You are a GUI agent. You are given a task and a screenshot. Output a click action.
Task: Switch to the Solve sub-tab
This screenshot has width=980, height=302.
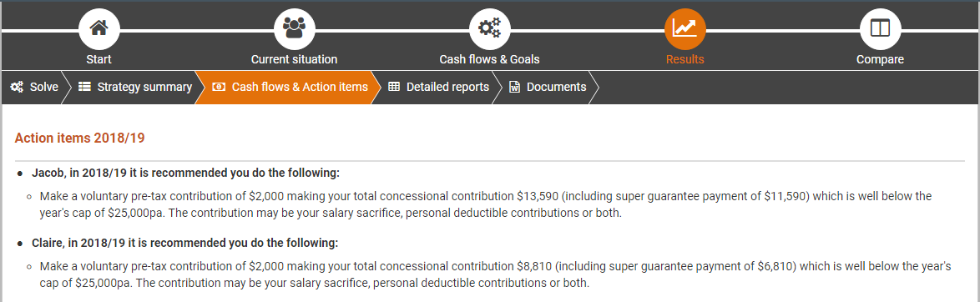(34, 87)
